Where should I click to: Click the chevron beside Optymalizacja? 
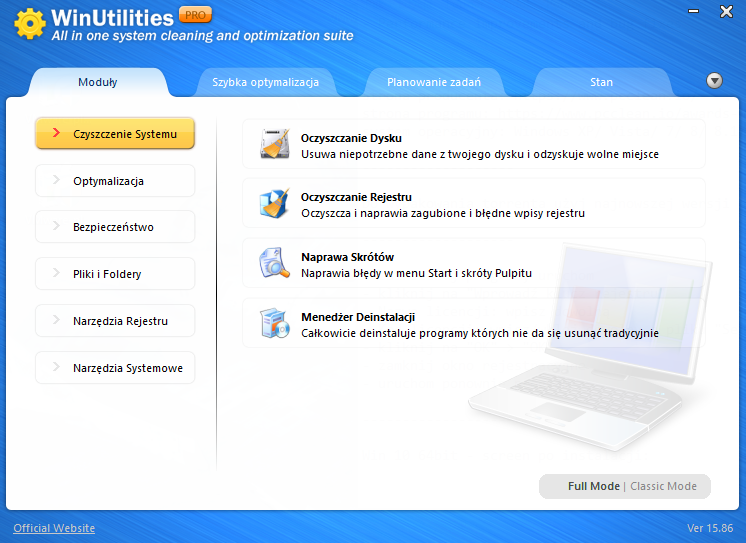click(x=56, y=179)
